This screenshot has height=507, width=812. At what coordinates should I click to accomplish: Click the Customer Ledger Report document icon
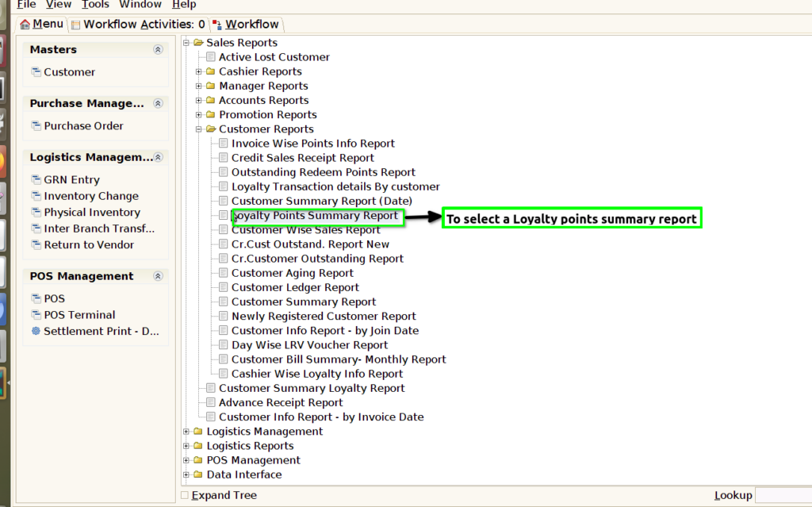point(223,287)
